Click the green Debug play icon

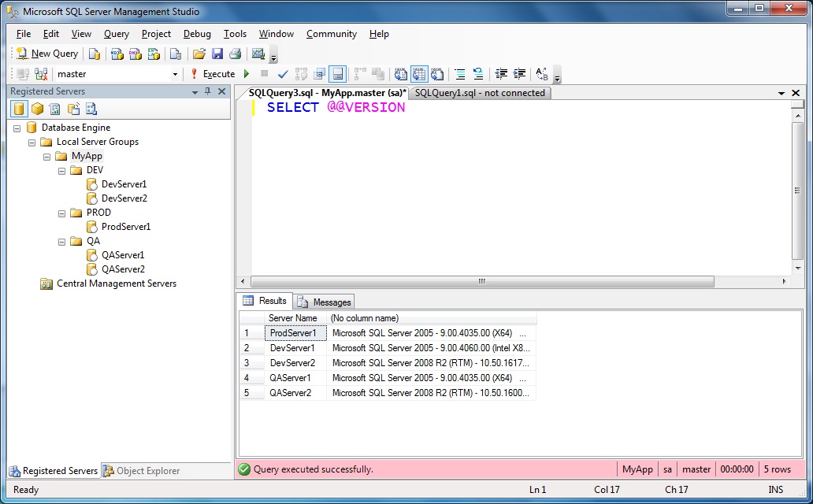tap(247, 74)
